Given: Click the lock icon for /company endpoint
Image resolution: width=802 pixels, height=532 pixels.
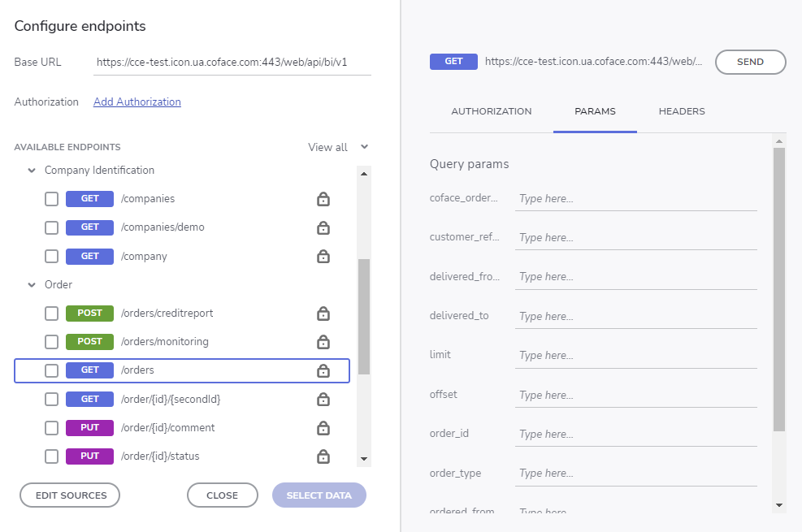Looking at the screenshot, I should point(323,257).
